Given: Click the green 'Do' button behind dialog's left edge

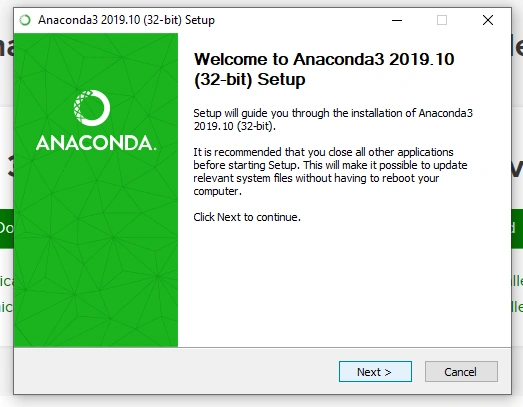Looking at the screenshot, I should (7, 228).
